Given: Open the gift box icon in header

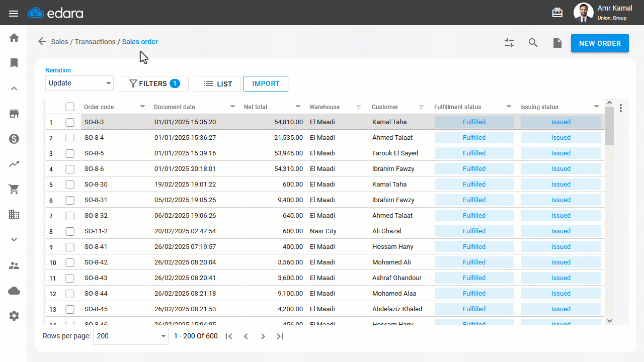Looking at the screenshot, I should tap(557, 13).
